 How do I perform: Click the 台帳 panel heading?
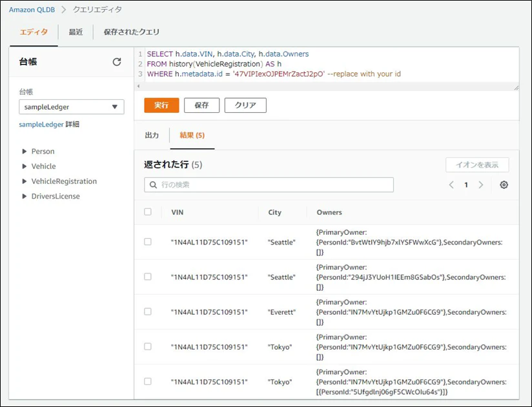point(28,62)
